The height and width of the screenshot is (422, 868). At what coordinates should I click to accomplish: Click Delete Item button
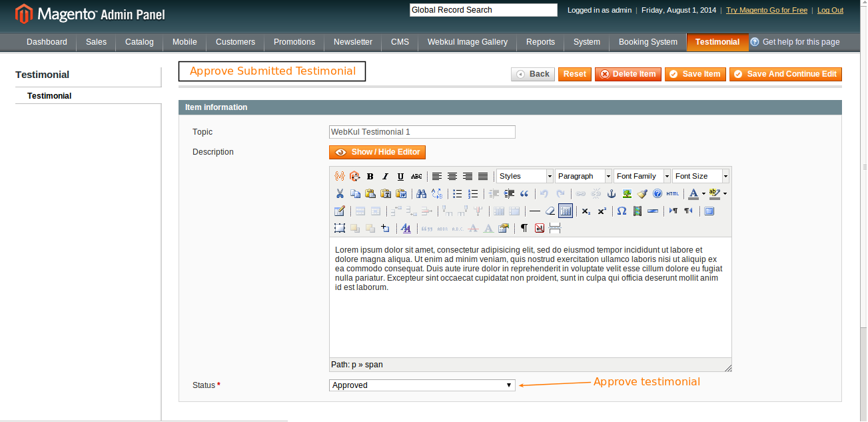[628, 74]
